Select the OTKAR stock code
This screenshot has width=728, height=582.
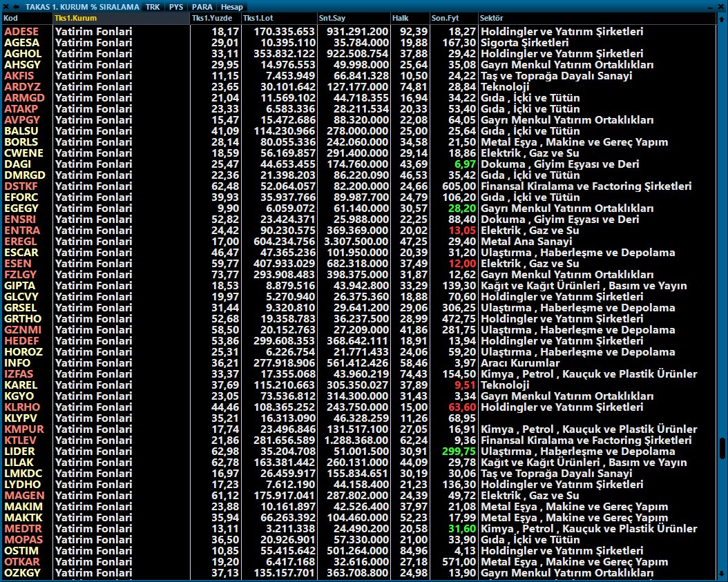(x=22, y=562)
